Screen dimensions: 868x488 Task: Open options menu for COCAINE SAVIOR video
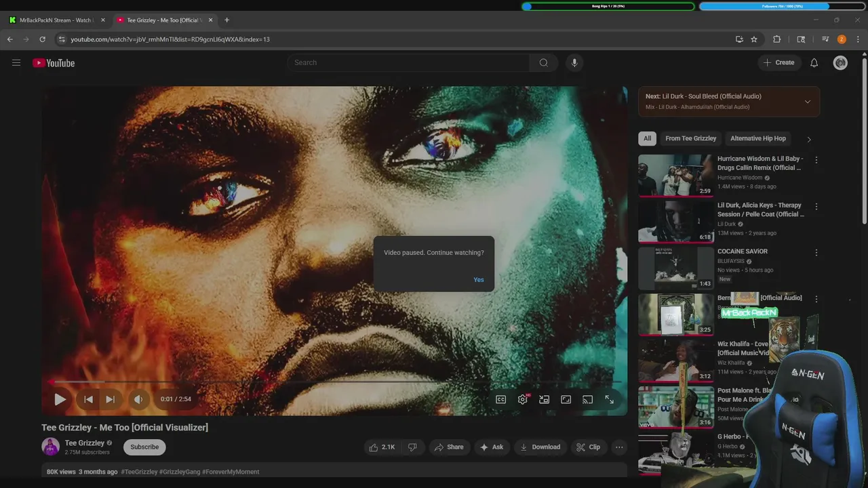coord(816,252)
